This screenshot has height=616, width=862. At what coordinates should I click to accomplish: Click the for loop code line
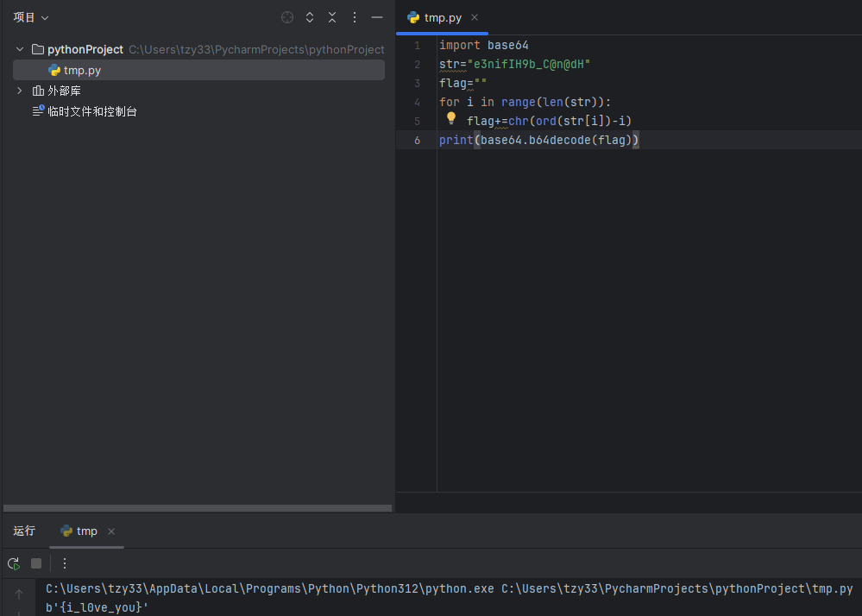tap(525, 102)
